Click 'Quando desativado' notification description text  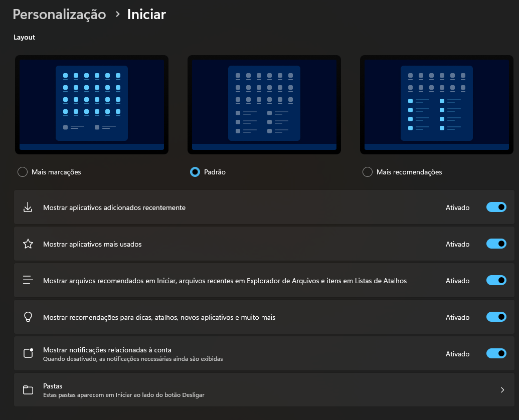click(133, 359)
